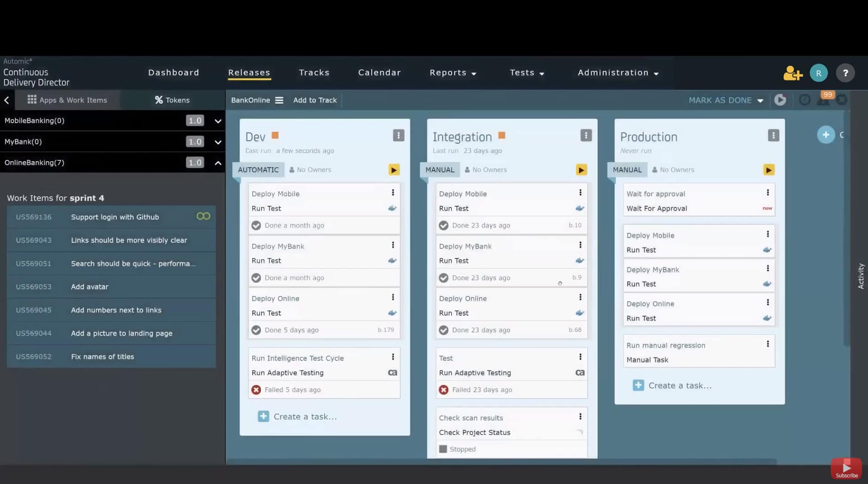The image size is (868, 484).
Task: Open the BankOnline hamburger menu icon
Action: click(279, 100)
